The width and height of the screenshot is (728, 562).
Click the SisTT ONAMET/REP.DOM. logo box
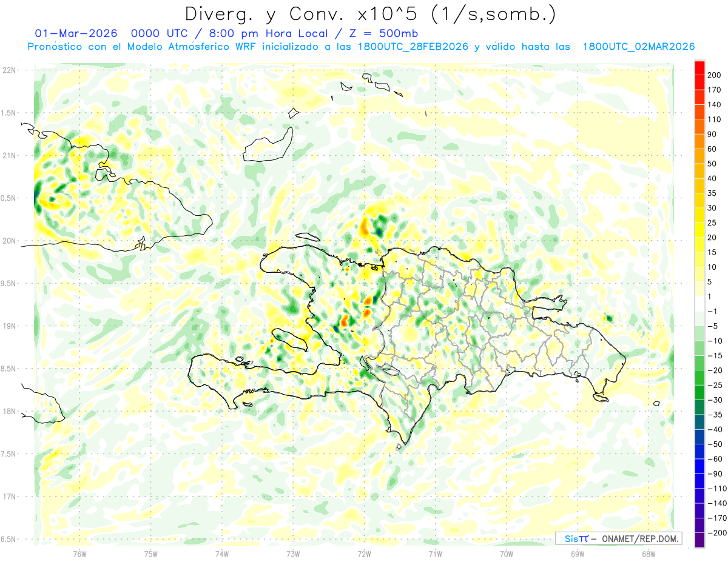pyautogui.click(x=618, y=538)
